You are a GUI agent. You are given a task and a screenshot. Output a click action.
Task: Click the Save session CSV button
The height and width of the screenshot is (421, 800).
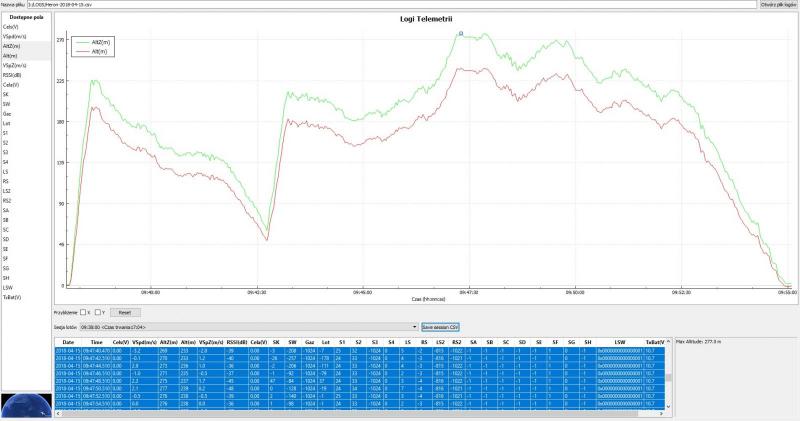click(440, 326)
